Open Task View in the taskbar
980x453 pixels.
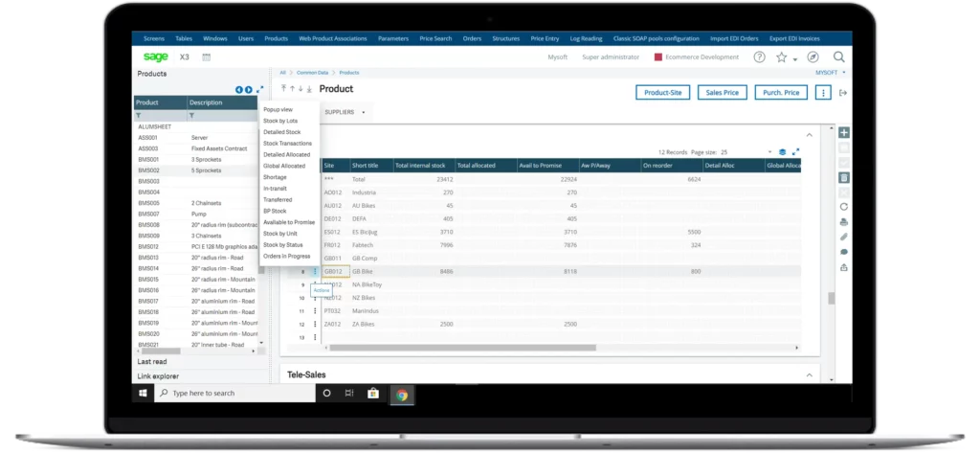349,394
